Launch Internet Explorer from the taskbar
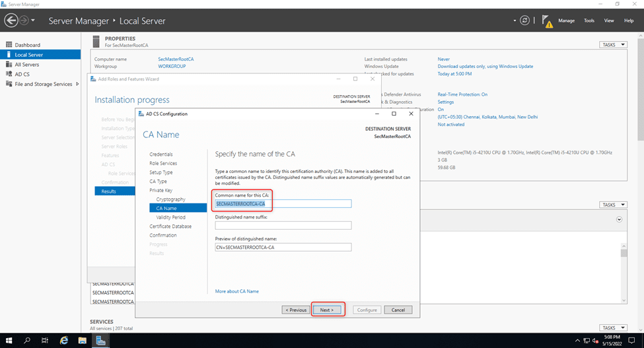Viewport: 644px width, 348px height. click(x=63, y=340)
